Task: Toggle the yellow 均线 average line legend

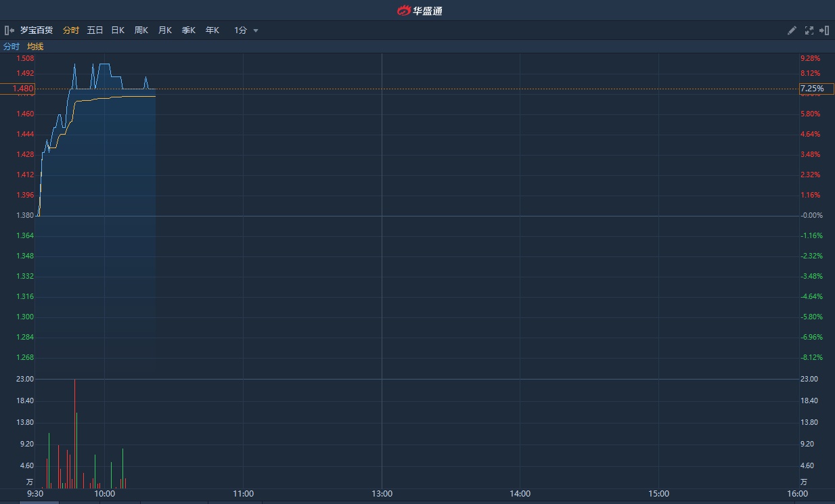Action: coord(35,47)
